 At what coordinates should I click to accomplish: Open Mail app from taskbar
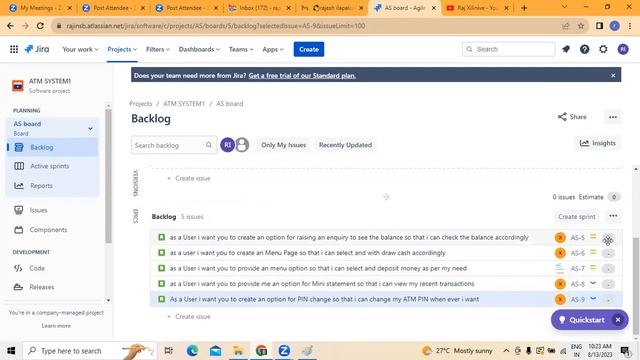coord(216,351)
